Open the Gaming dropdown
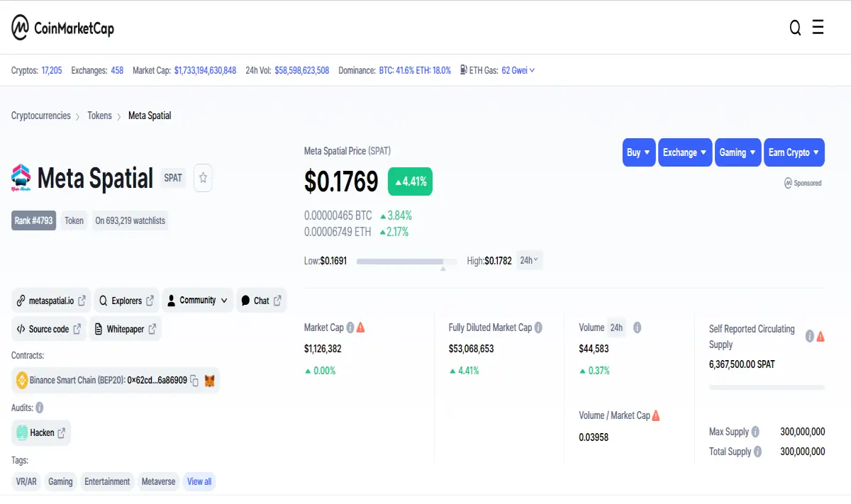Viewport: 851px width, 504px height. tap(738, 152)
